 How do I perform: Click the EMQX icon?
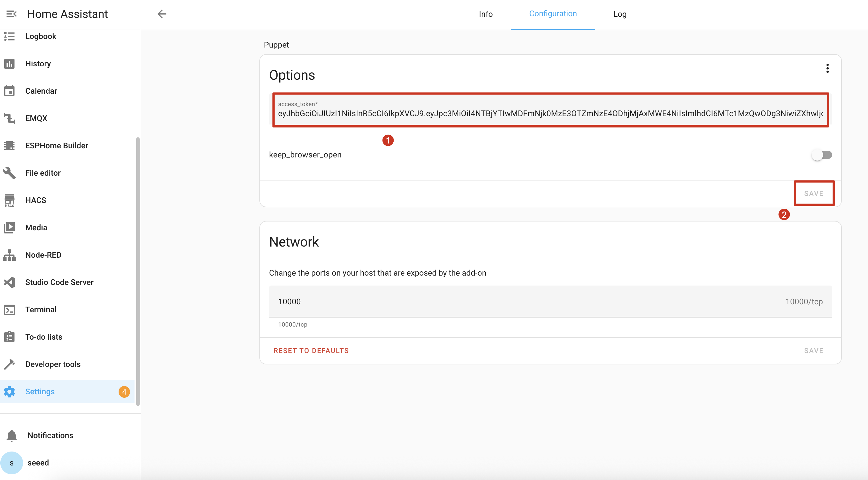pos(9,118)
